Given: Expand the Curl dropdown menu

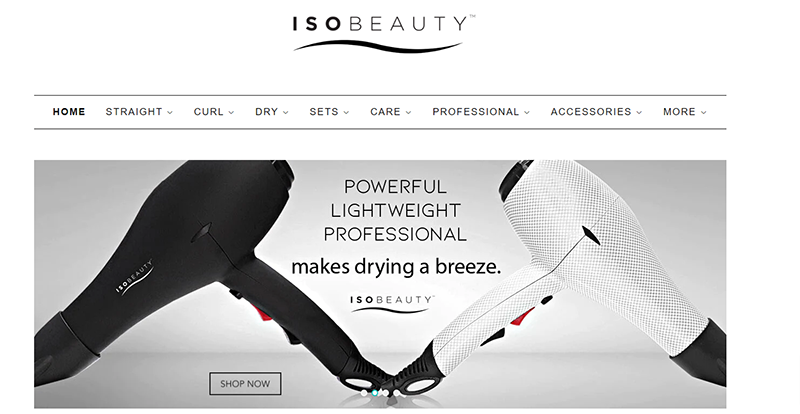Looking at the screenshot, I should pyautogui.click(x=214, y=112).
